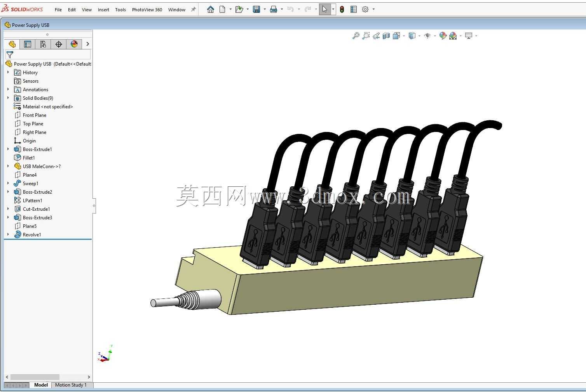
Task: Expand Boss-Extrude1 feature
Action: [x=8, y=149]
